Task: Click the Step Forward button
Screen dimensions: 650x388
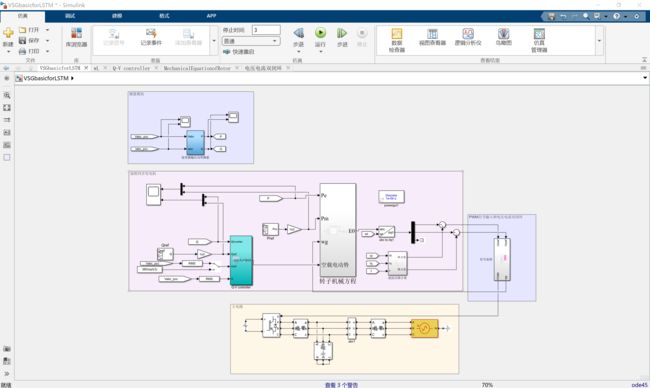Action: (x=342, y=33)
